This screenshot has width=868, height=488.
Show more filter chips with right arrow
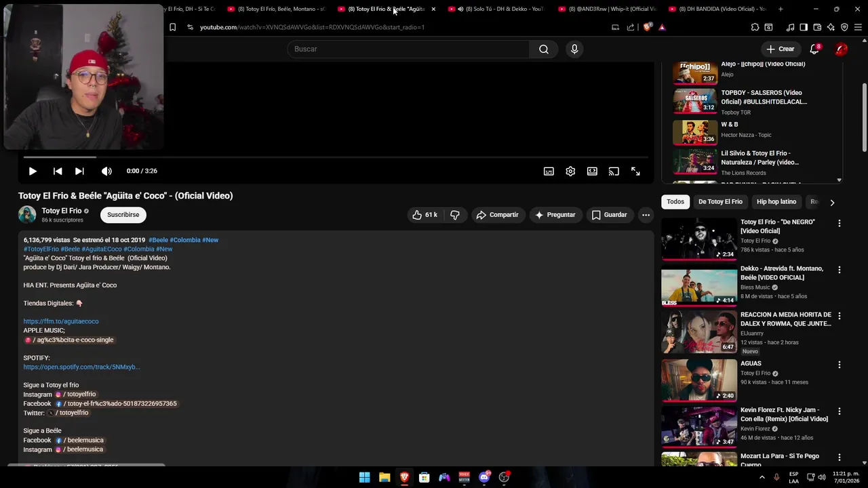[x=832, y=202]
